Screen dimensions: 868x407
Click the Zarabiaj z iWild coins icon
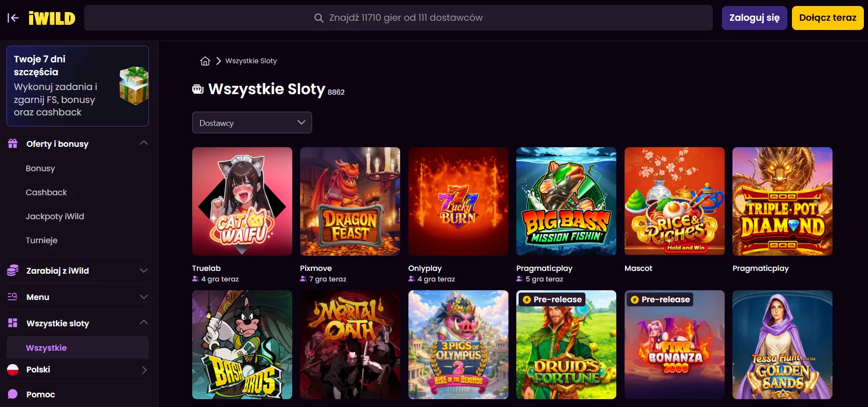coord(13,270)
